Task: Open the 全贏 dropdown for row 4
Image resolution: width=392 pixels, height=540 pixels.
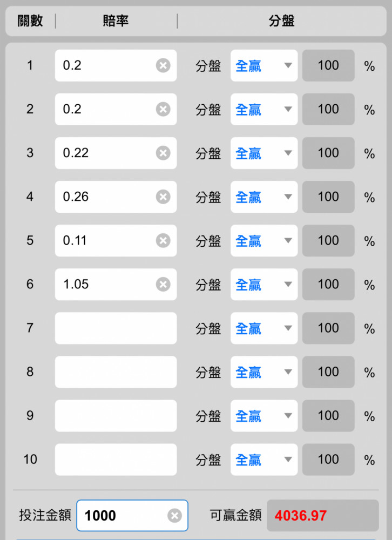Action: click(264, 197)
